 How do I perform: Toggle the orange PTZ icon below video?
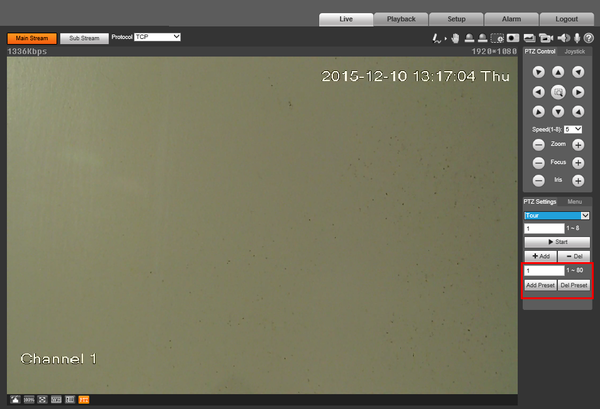click(x=84, y=400)
